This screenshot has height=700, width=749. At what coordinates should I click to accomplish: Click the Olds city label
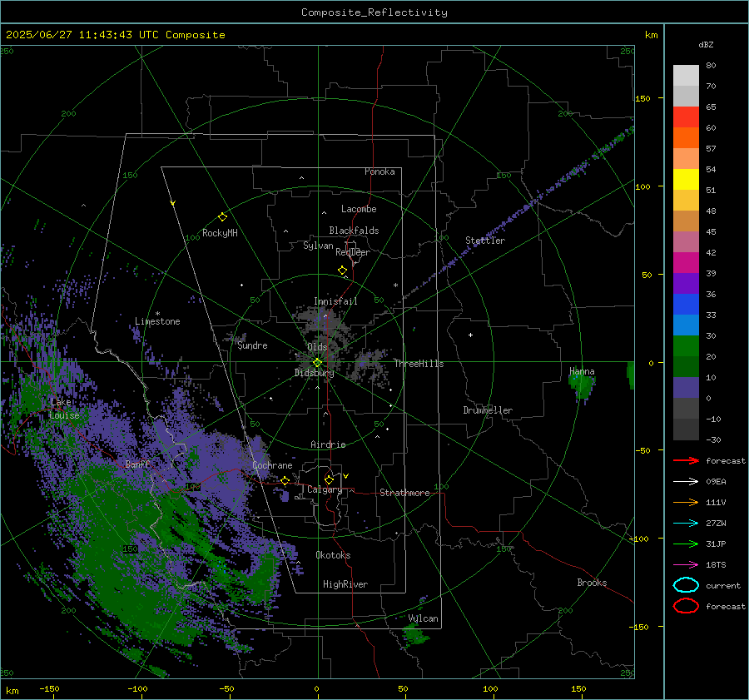click(317, 347)
